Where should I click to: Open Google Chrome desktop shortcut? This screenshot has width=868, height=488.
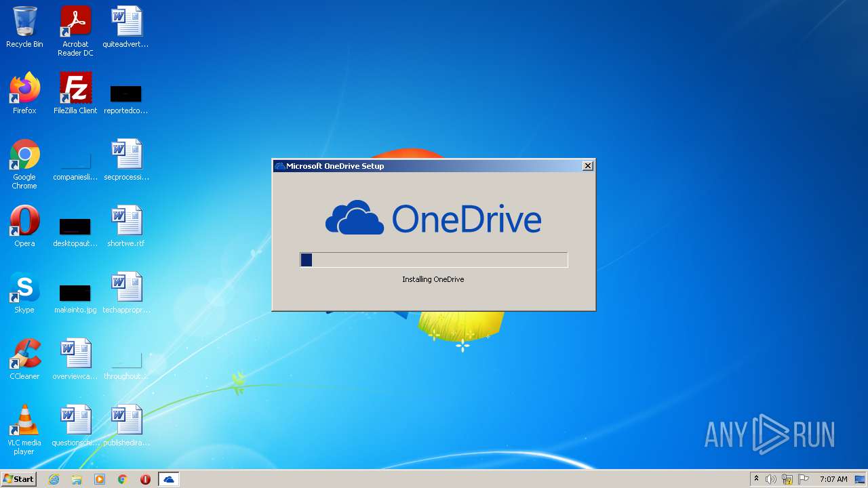(x=24, y=164)
